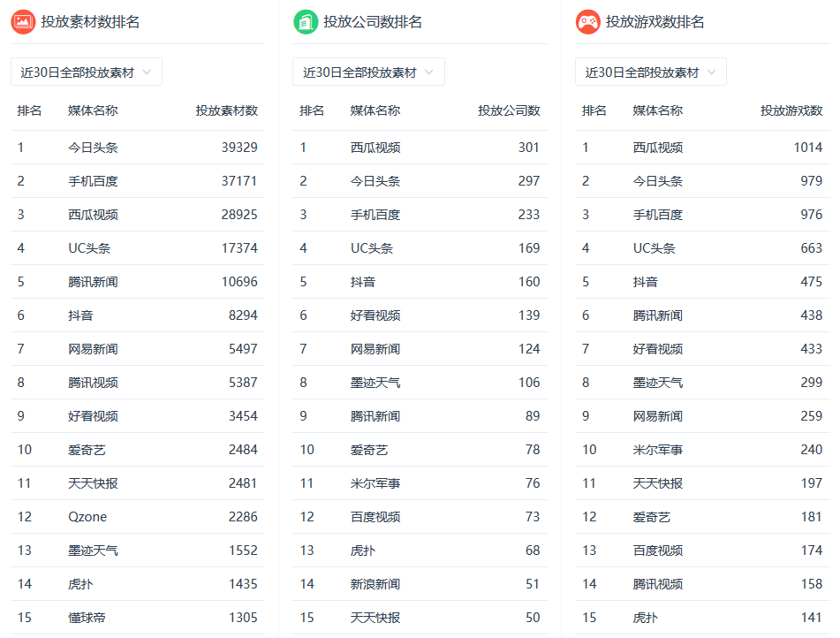Open the 近30日全部投放素材 dropdown under 投放素材数排名
The image size is (840, 638).
pos(87,72)
